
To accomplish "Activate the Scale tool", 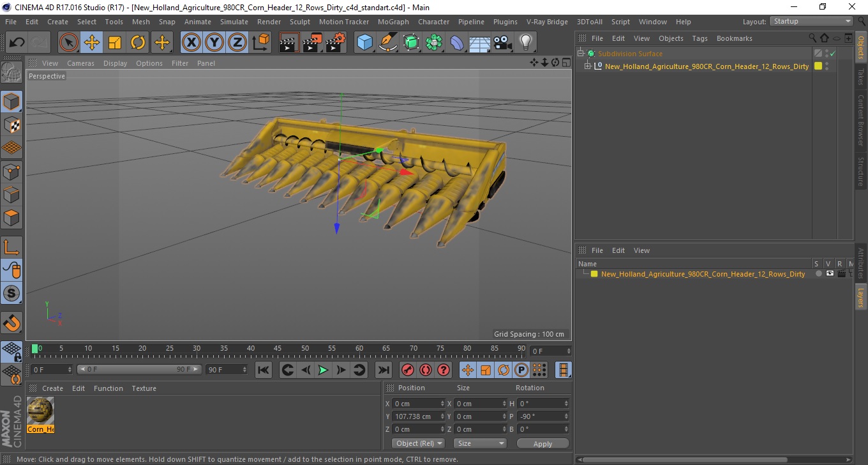I will coord(115,43).
